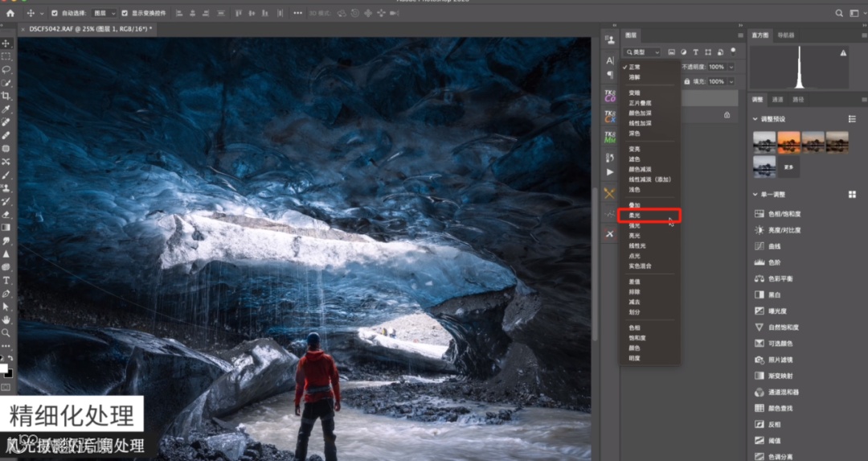
Task: Open the 图层 panel flyout menu
Action: tap(740, 35)
